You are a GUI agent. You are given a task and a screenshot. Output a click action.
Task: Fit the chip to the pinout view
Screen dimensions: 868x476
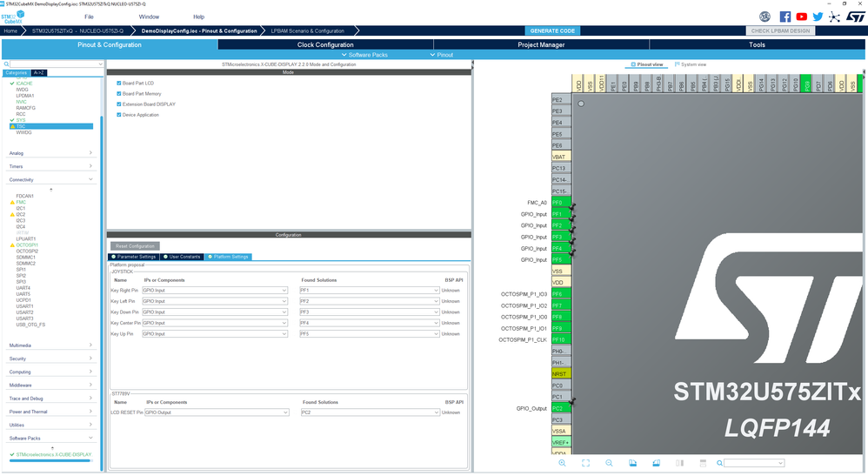[585, 463]
